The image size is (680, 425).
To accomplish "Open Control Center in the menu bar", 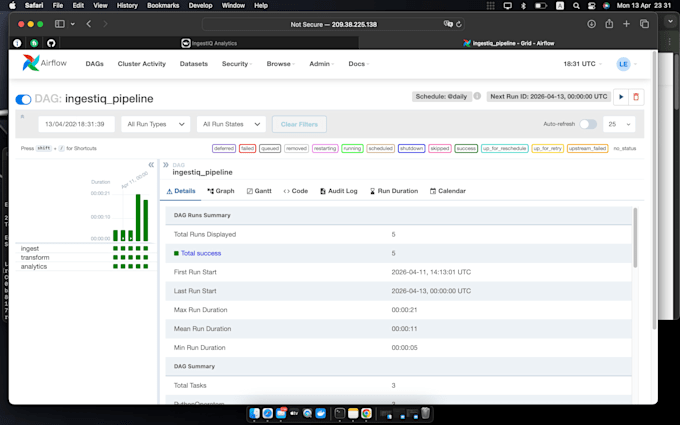I will (592, 6).
